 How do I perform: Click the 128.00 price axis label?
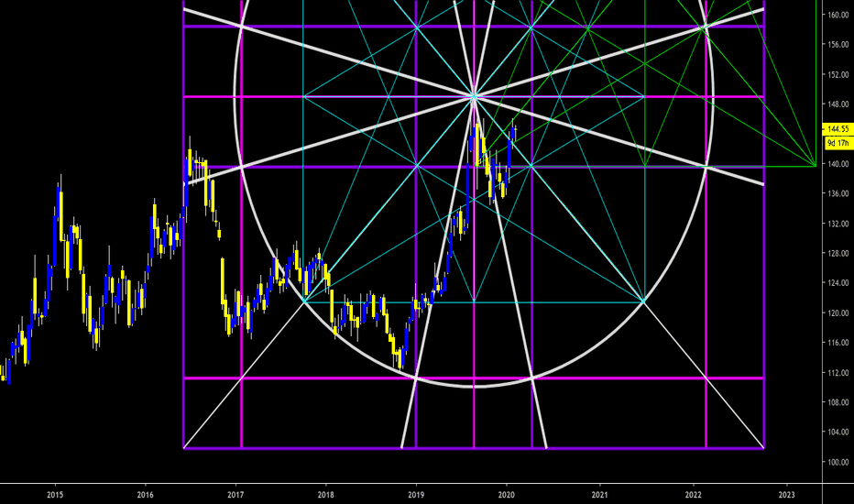coord(838,253)
